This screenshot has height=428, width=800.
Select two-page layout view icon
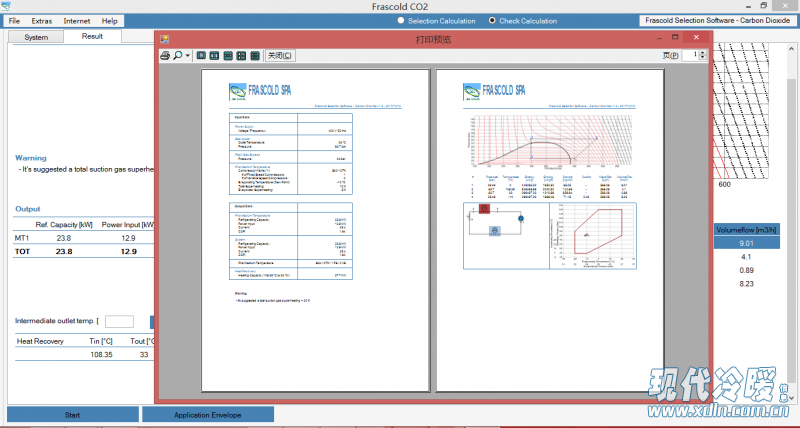[x=214, y=55]
